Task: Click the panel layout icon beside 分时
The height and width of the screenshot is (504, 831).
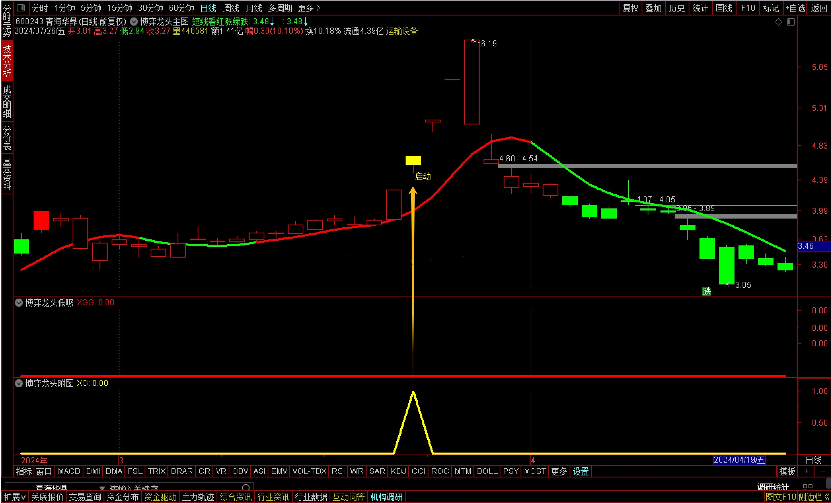Action: coord(21,7)
